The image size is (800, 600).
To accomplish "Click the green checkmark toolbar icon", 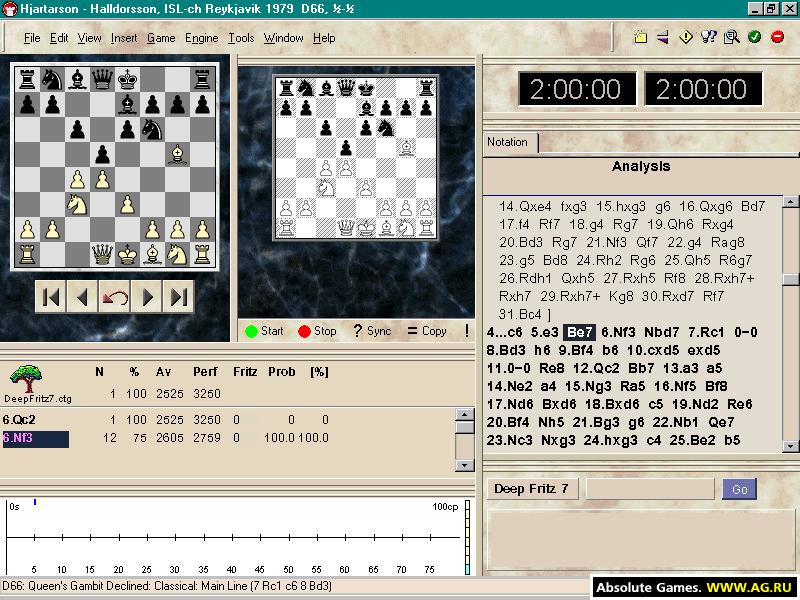I will pyautogui.click(x=754, y=37).
